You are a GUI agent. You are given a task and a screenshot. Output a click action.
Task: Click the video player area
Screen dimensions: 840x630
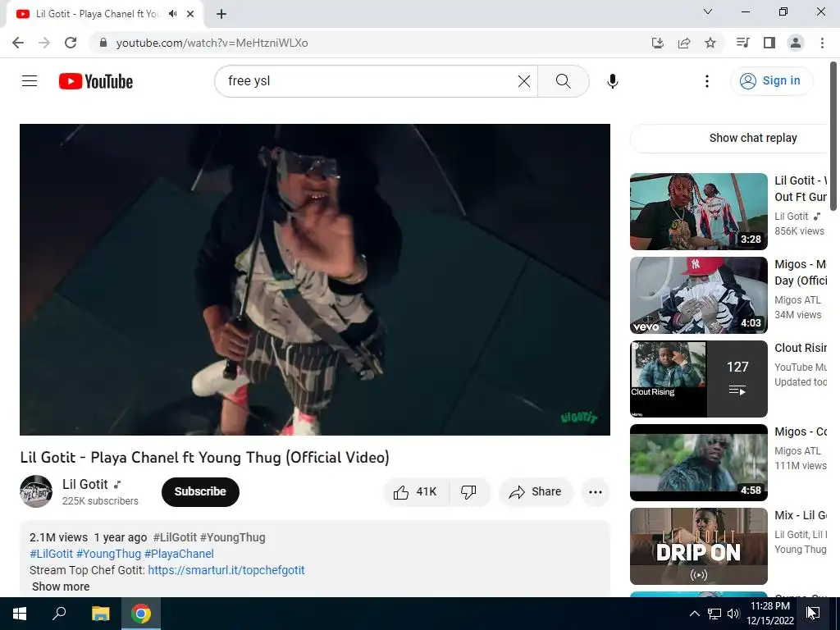tap(315, 280)
